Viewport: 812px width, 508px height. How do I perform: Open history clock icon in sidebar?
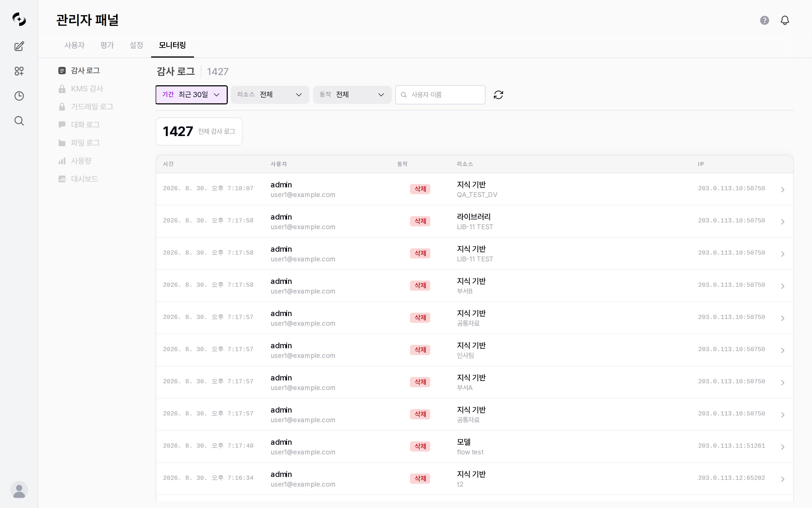(x=19, y=96)
